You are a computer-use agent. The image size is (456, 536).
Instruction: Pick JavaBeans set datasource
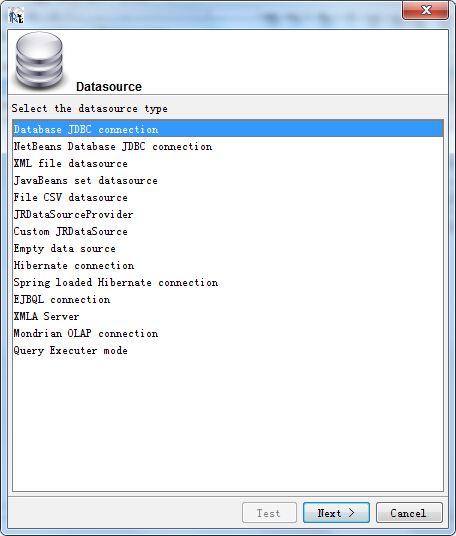[x=228, y=180]
